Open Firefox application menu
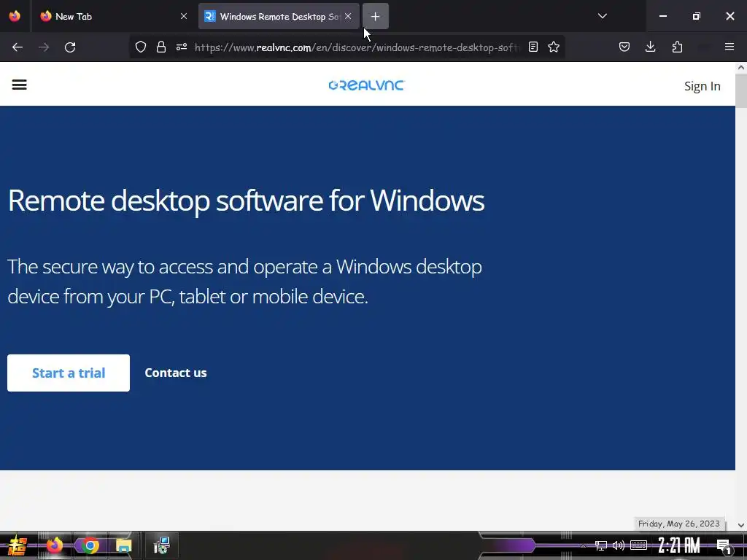The image size is (747, 560). pyautogui.click(x=729, y=47)
